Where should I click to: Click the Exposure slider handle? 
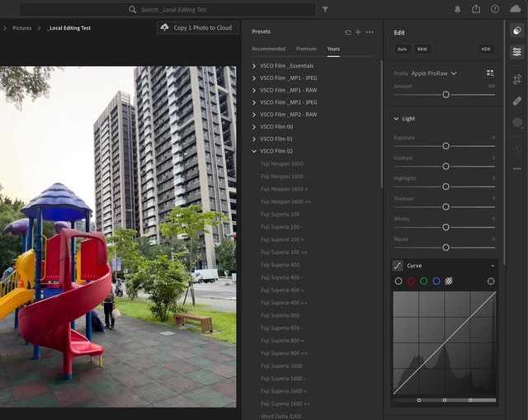445,146
